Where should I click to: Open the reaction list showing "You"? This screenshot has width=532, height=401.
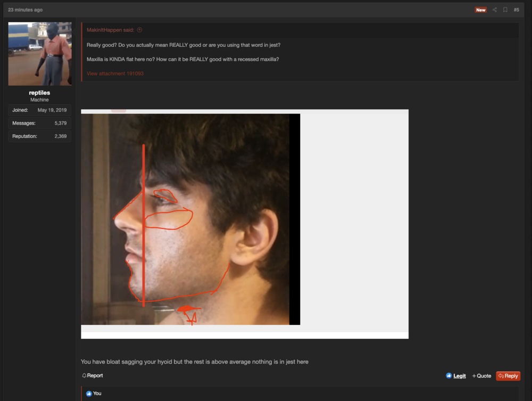97,394
